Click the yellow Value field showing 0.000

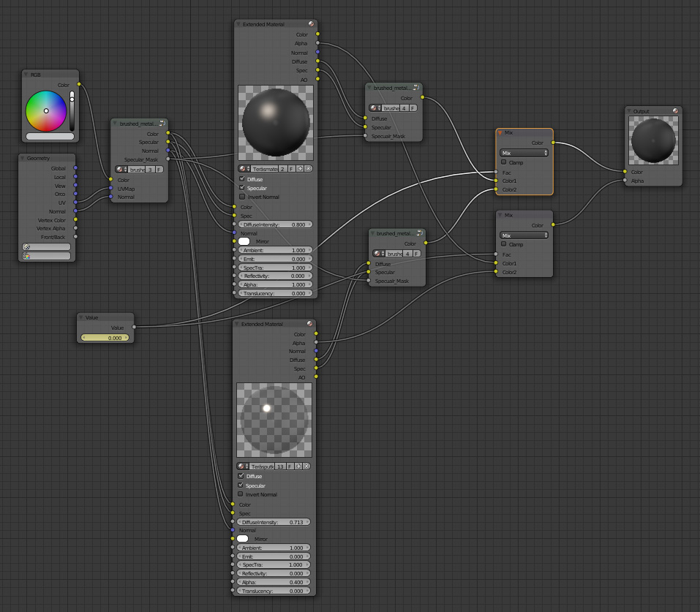(106, 338)
